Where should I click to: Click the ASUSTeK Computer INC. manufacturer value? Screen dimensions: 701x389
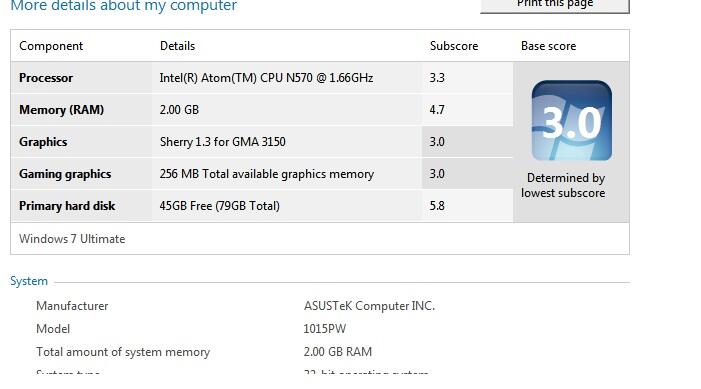coord(369,306)
